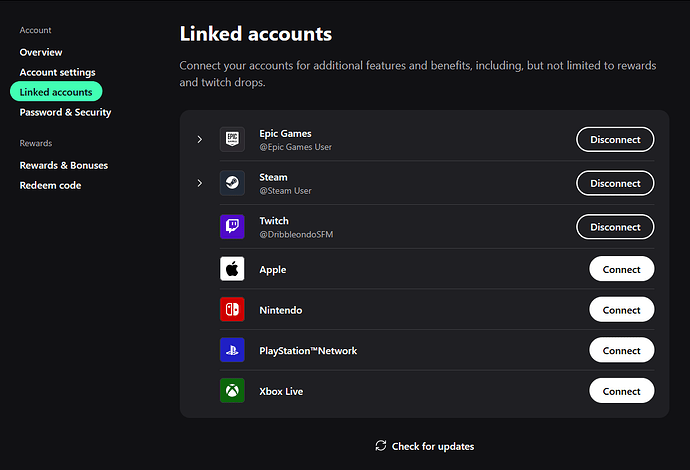The height and width of the screenshot is (470, 690).
Task: Click the Redeem code link
Action: tap(50, 185)
